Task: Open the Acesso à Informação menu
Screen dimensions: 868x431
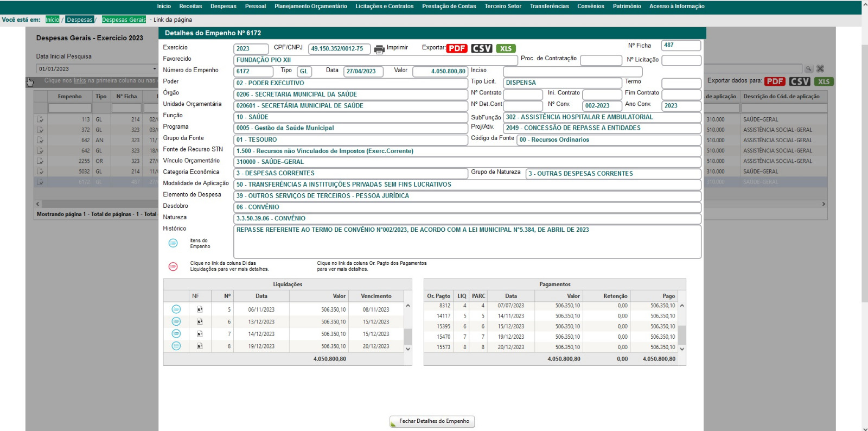Action: [x=676, y=7]
